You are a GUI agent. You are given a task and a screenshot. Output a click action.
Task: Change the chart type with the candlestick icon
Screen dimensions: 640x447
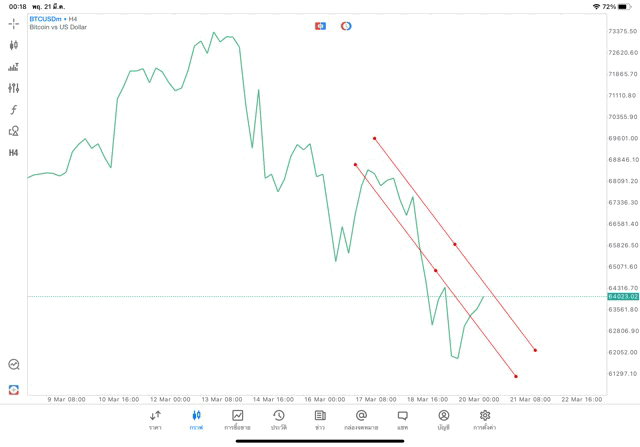(14, 45)
